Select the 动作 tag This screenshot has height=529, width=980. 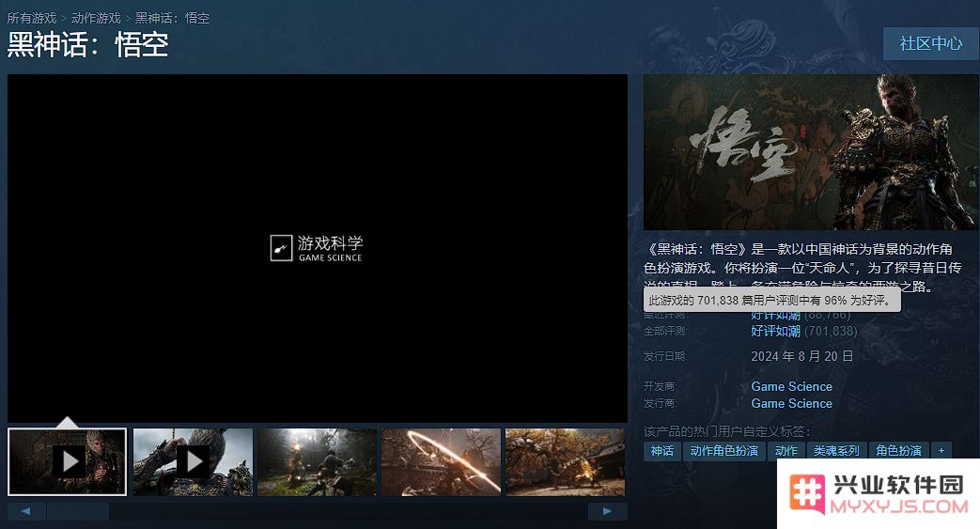click(786, 451)
